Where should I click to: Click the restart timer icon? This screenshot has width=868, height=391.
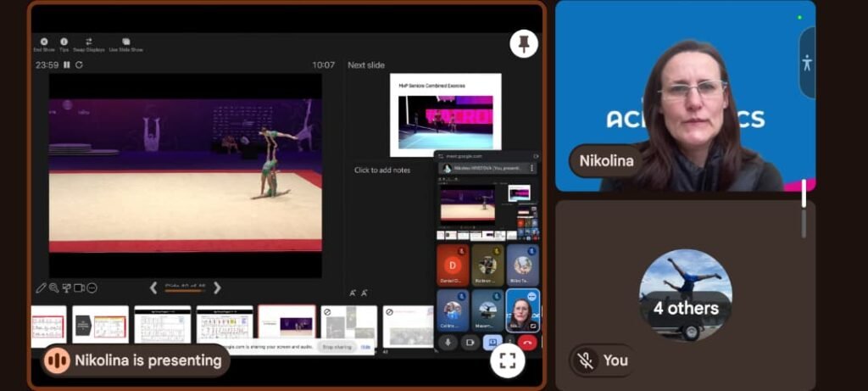tap(79, 65)
